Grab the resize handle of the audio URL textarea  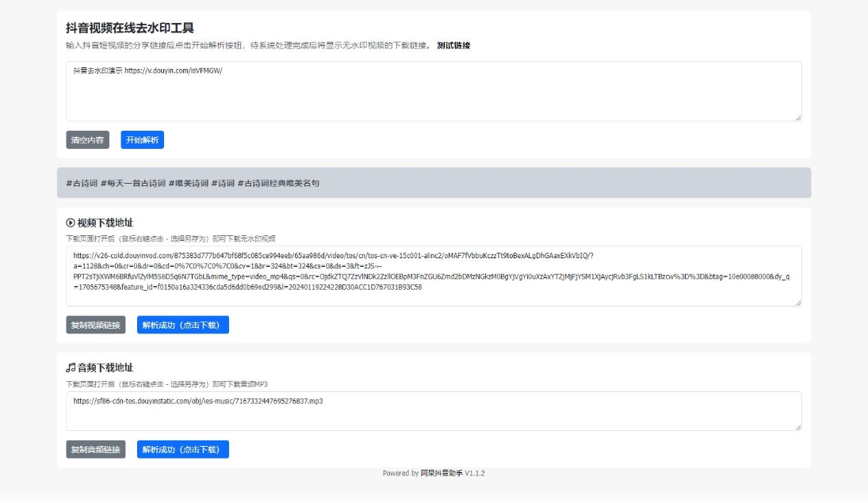point(798,427)
